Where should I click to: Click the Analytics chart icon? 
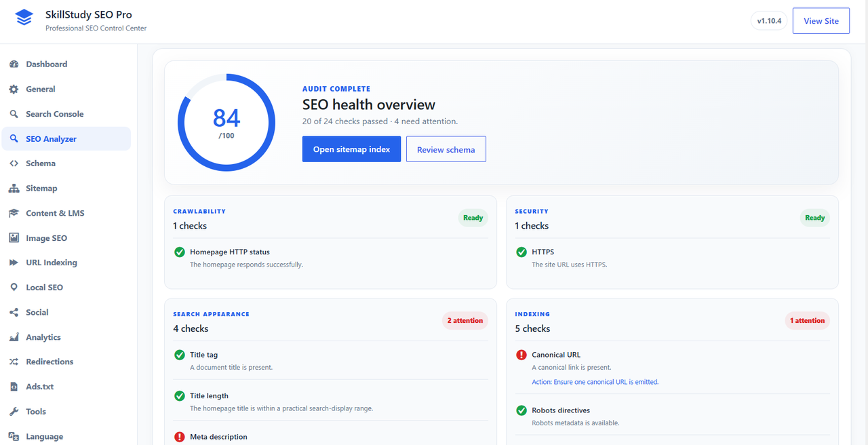tap(14, 337)
